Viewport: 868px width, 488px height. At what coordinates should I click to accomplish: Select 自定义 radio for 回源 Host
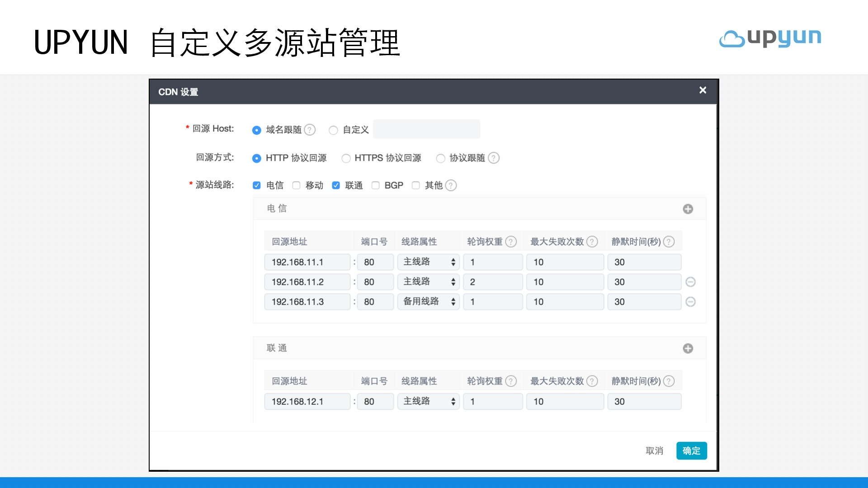[334, 130]
